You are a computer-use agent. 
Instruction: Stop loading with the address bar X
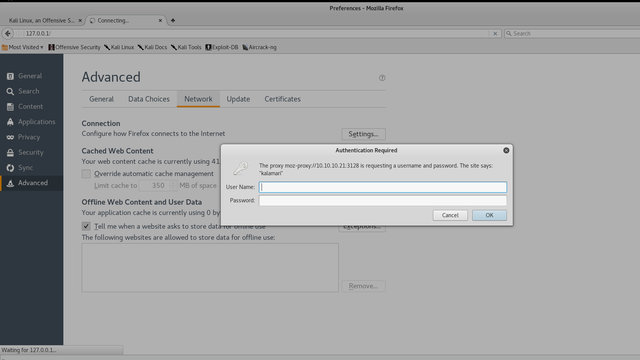[x=495, y=33]
